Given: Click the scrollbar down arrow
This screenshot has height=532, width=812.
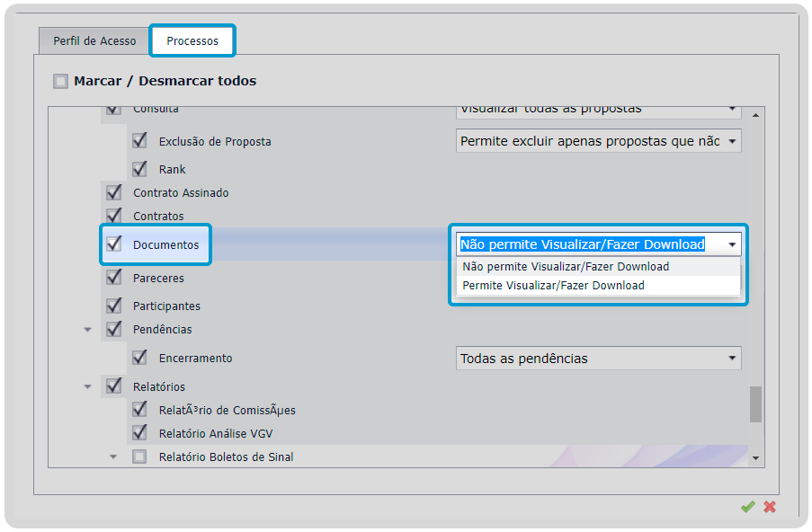Looking at the screenshot, I should 755,458.
